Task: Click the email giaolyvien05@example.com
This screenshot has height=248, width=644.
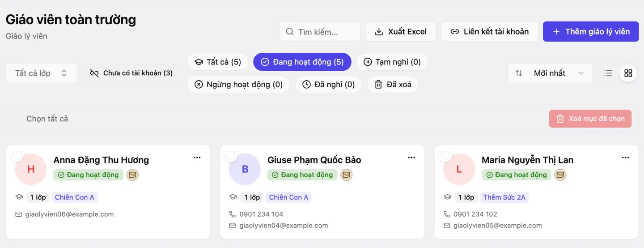Action: point(498,226)
